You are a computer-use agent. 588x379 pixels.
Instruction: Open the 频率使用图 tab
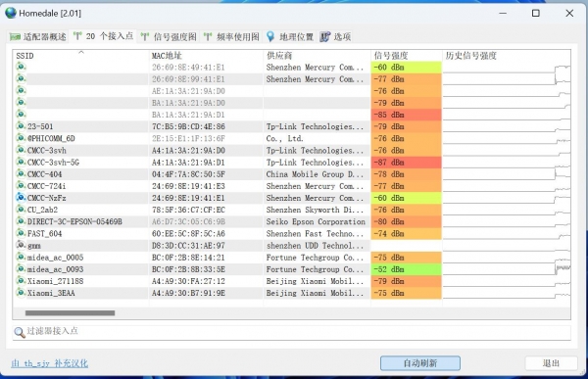[231, 37]
